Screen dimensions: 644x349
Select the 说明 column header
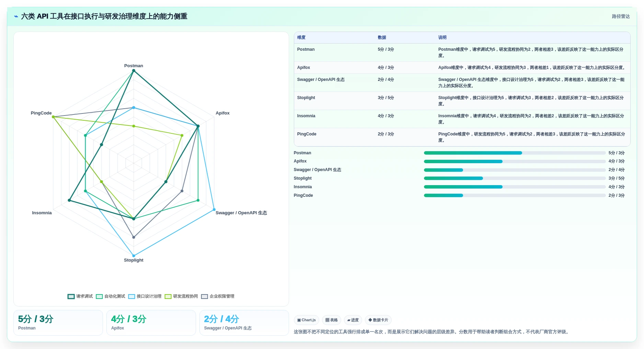[x=442, y=37]
